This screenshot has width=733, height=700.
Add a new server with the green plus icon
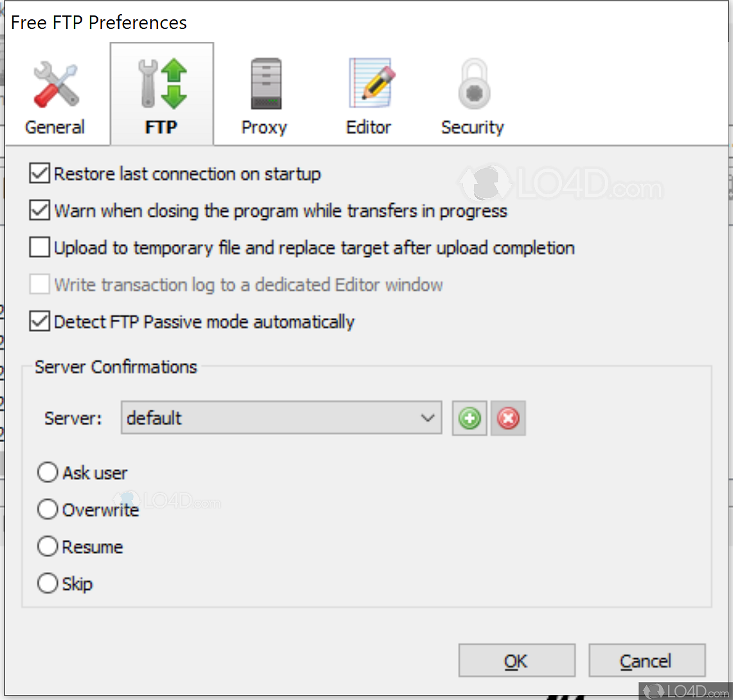coord(469,418)
